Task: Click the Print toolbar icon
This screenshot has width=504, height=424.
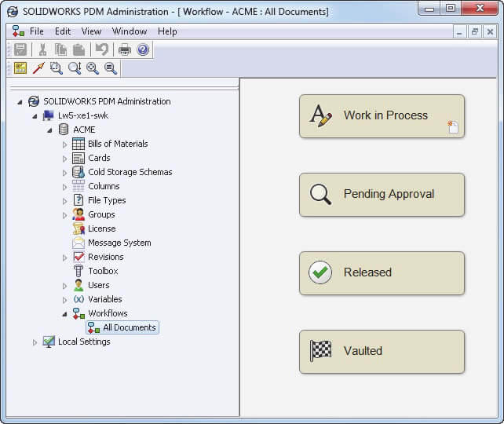Action: (125, 49)
